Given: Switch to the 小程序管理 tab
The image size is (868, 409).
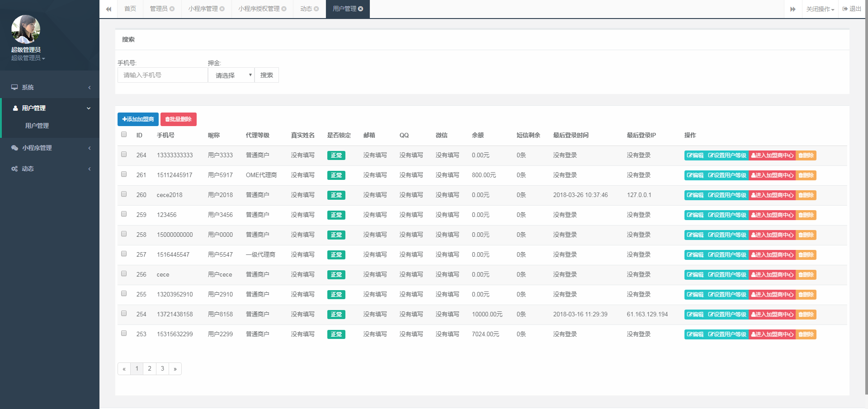Looking at the screenshot, I should tap(203, 9).
